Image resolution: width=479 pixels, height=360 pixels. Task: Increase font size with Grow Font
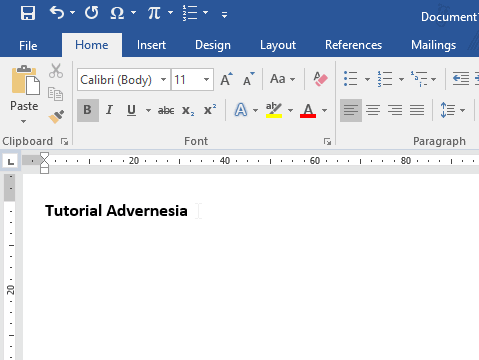coord(226,79)
